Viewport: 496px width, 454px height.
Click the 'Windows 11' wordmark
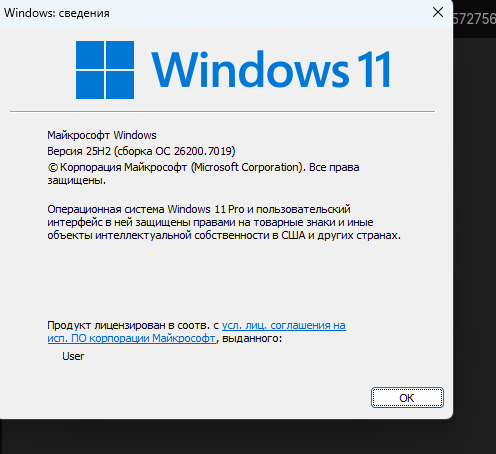(271, 69)
